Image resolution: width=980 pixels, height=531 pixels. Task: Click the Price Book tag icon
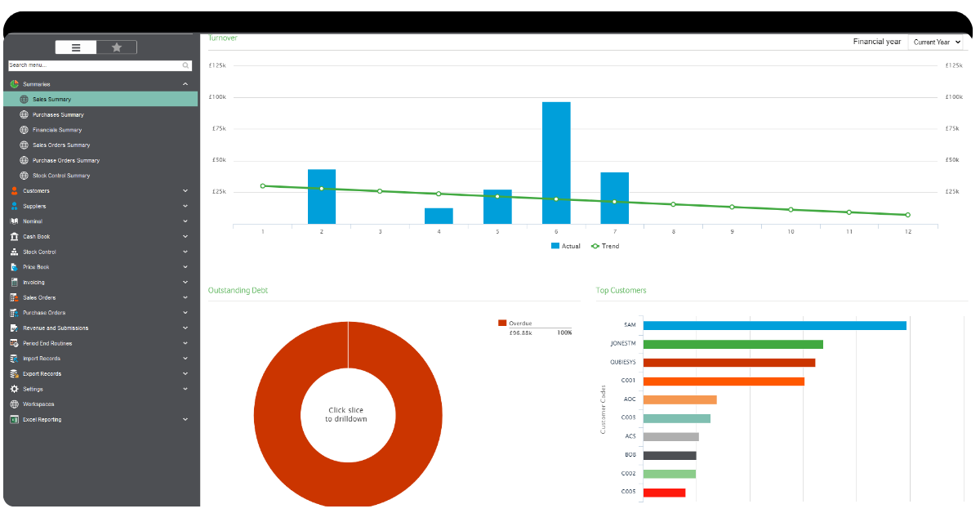coord(14,267)
